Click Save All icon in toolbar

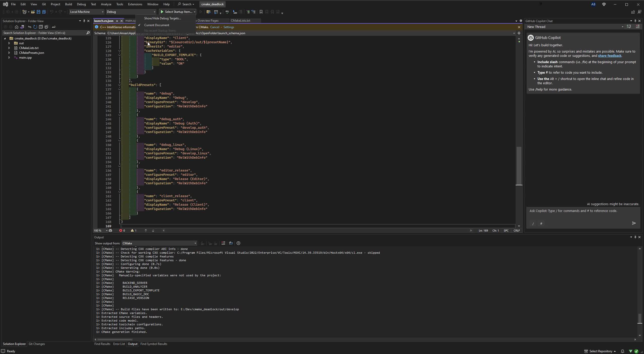click(44, 12)
